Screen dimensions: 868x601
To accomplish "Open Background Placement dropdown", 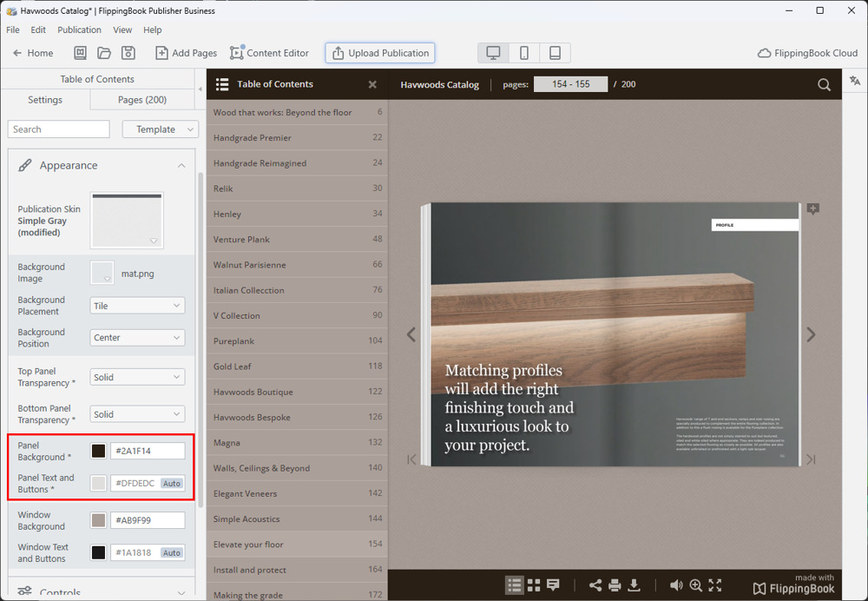I will [137, 306].
